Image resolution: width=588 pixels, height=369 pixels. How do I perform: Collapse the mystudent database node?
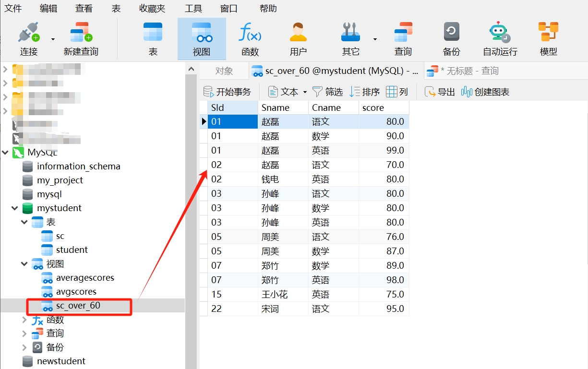pyautogui.click(x=15, y=208)
